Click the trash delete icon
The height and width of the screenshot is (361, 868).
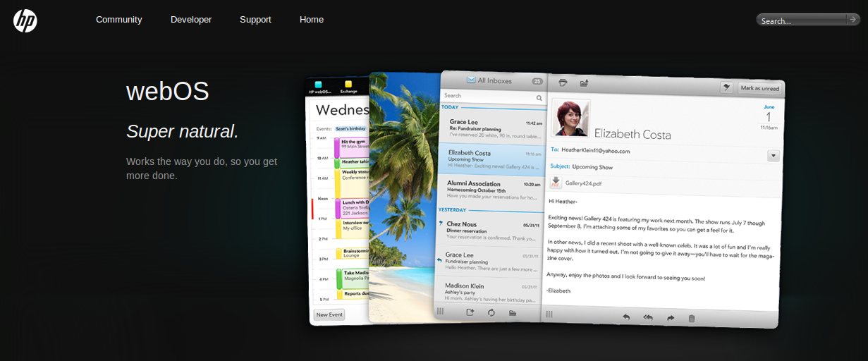[692, 319]
